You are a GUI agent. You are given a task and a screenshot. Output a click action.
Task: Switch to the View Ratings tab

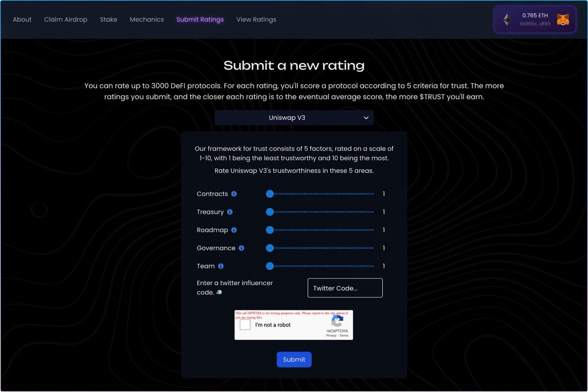click(x=256, y=20)
